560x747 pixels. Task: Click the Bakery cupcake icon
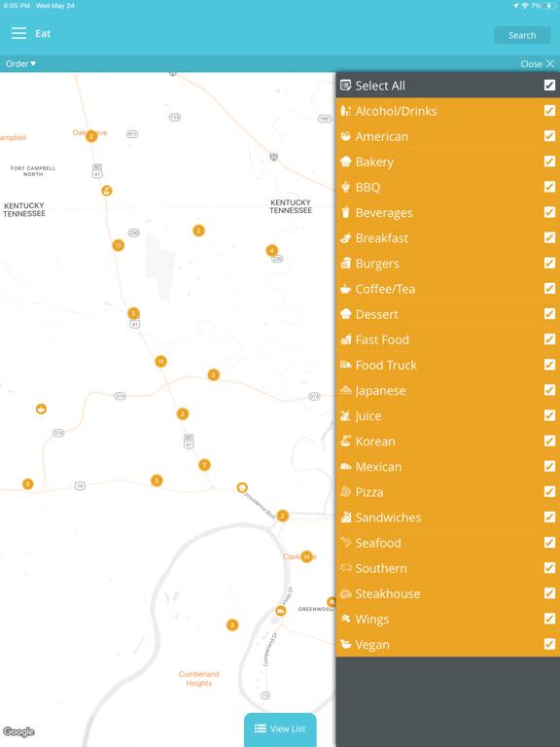[346, 161]
